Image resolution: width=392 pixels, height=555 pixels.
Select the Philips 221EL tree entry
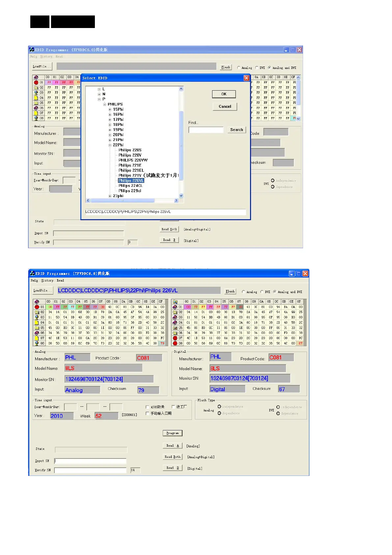tap(131, 170)
